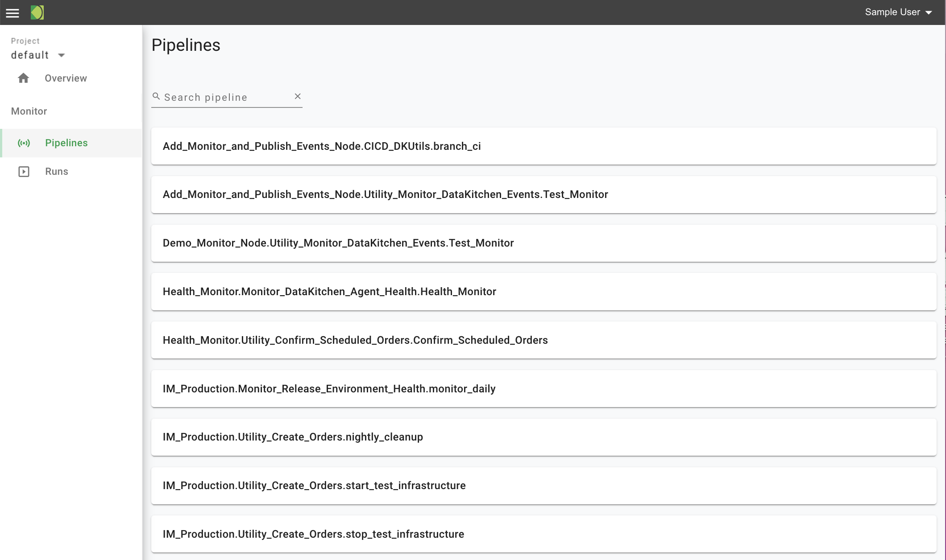Switch to the Runs section
The height and width of the screenshot is (560, 946).
[x=57, y=172]
